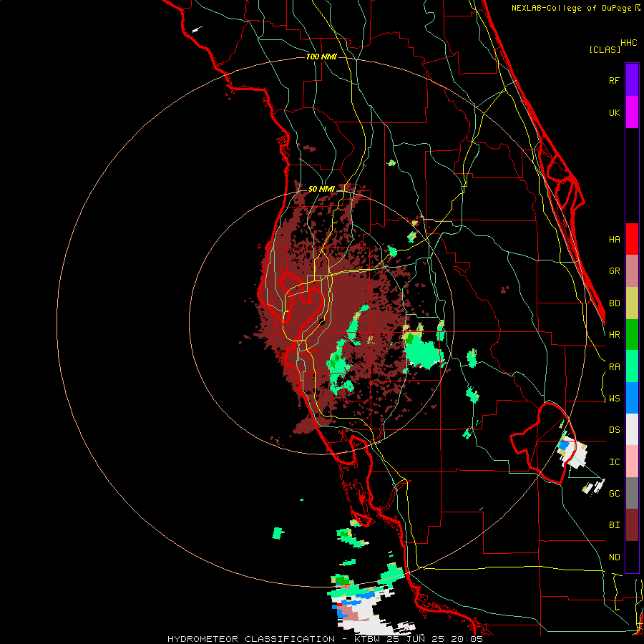This screenshot has width=644, height=644.
Task: Select the 'HA' legend label
Action: click(x=614, y=240)
